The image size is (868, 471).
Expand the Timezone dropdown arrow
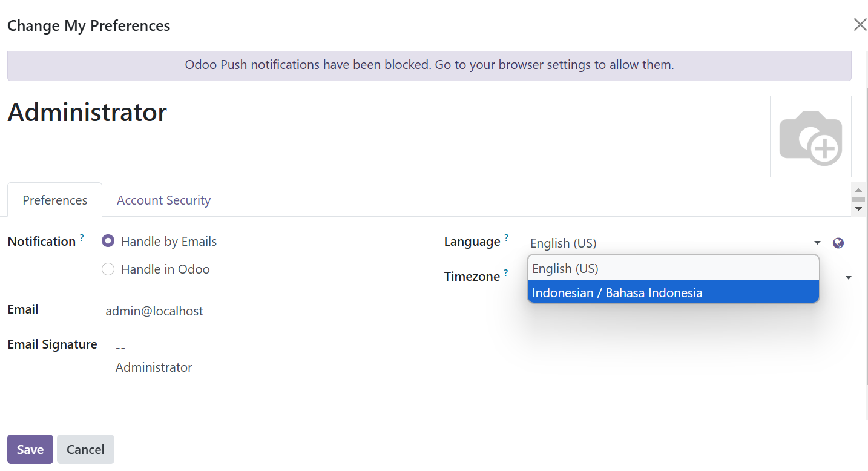coord(849,278)
